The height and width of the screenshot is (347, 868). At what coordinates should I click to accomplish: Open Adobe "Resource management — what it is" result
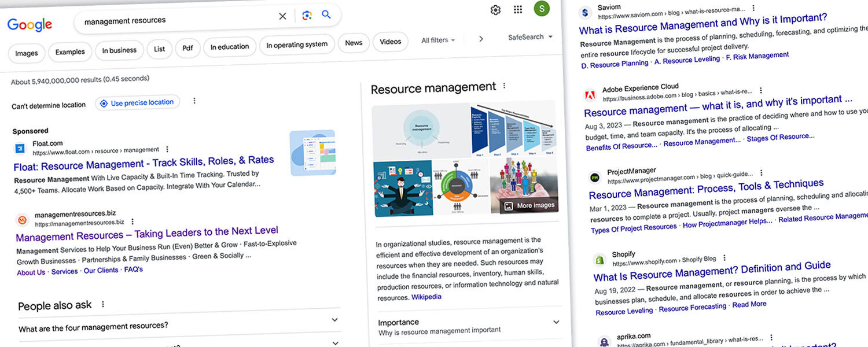(718, 106)
